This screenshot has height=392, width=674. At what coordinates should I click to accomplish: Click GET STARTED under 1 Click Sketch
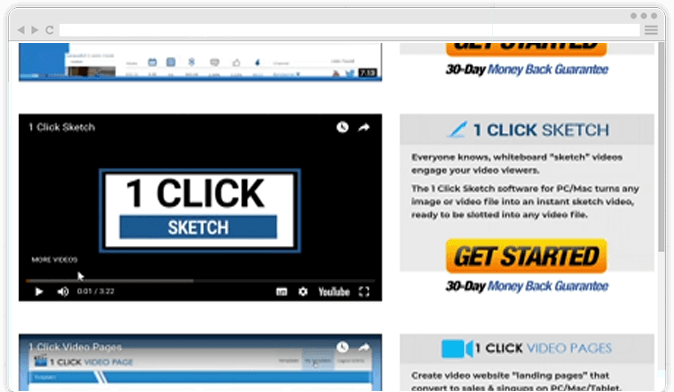click(527, 256)
